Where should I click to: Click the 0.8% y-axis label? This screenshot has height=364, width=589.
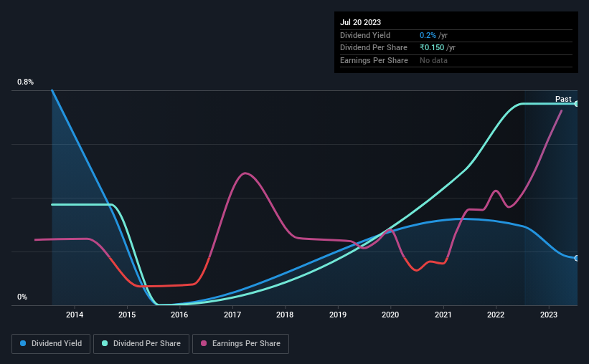pos(26,82)
